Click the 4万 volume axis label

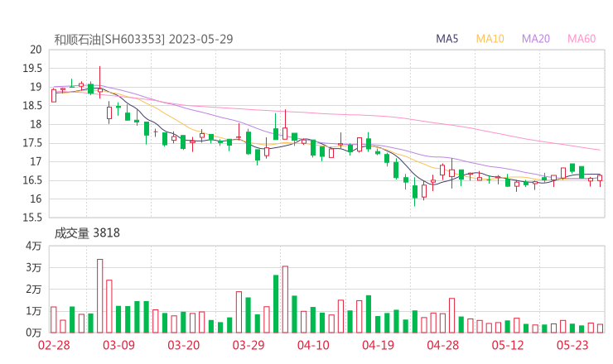click(34, 246)
